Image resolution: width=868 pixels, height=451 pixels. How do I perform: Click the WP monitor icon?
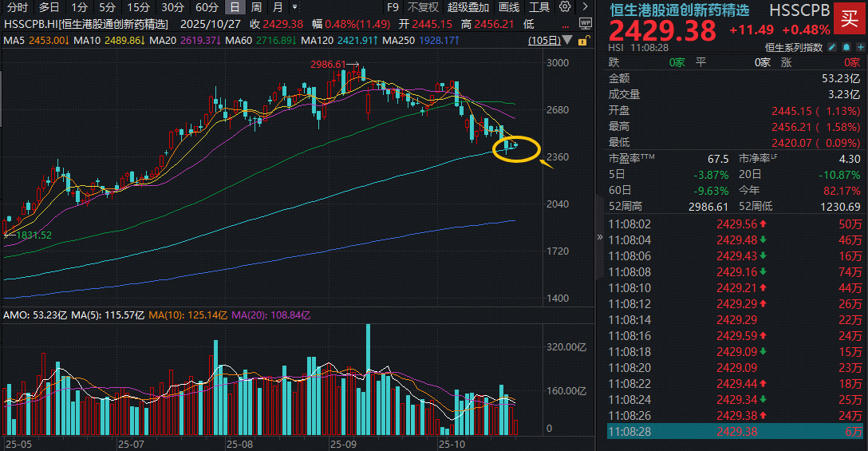[585, 23]
